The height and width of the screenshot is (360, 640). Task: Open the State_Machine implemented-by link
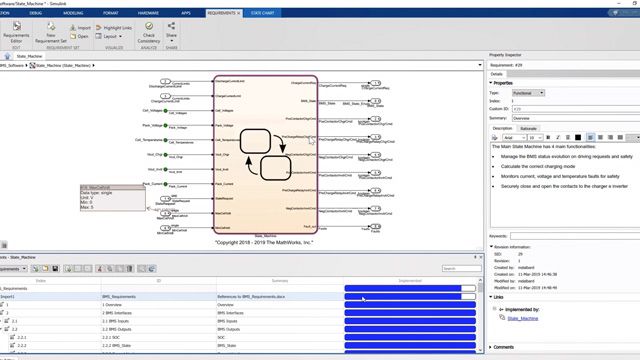click(x=522, y=318)
